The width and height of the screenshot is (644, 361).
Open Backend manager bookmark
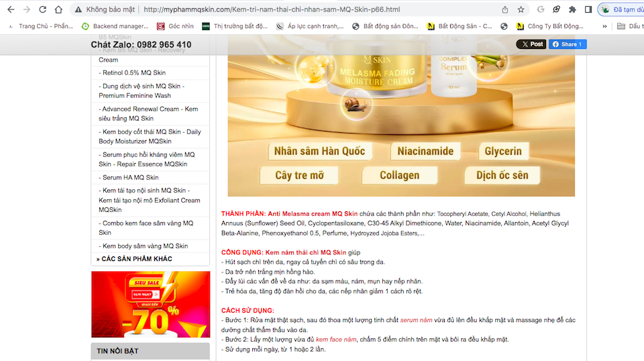click(x=115, y=26)
